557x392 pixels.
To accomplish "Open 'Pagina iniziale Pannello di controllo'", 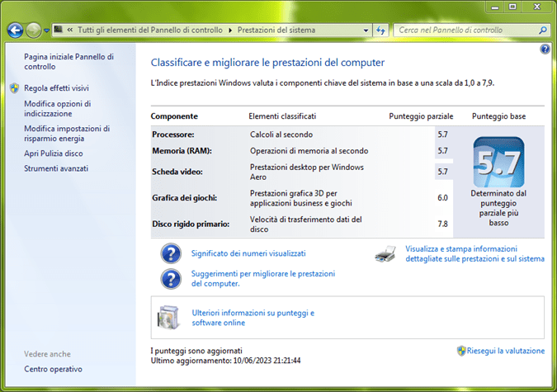I will (69, 62).
